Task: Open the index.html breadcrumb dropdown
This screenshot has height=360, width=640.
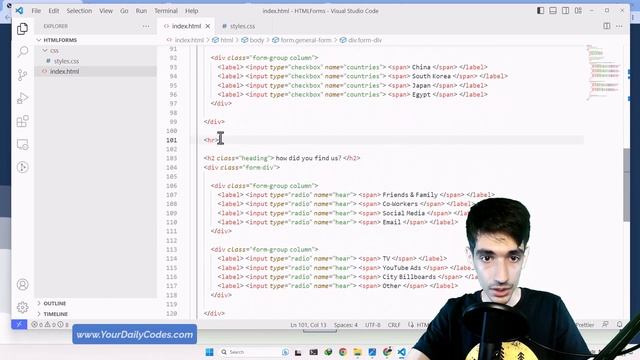Action: 189,40
